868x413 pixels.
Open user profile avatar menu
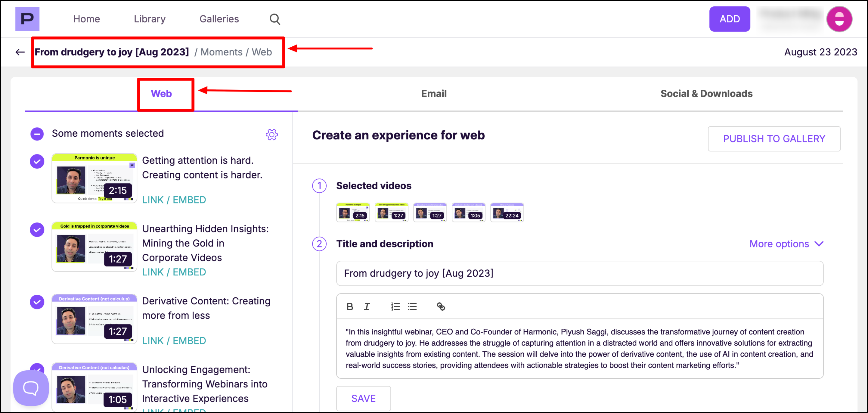pyautogui.click(x=839, y=19)
